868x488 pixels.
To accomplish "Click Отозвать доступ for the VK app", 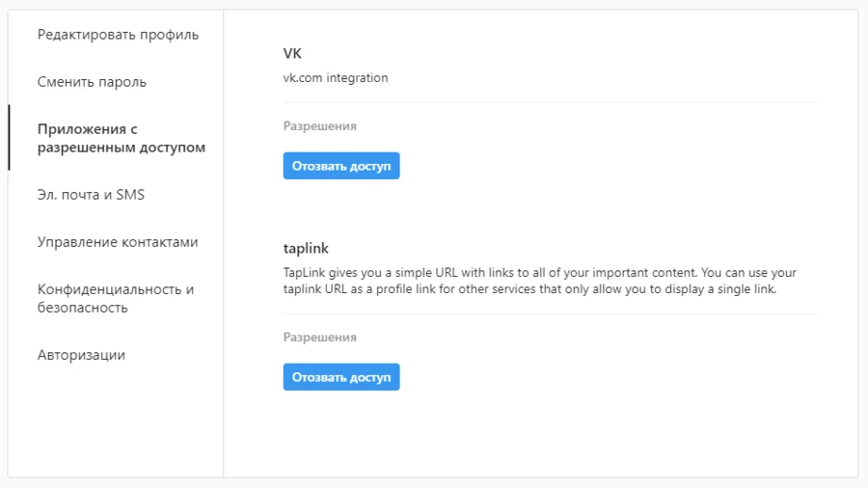I will (x=341, y=166).
